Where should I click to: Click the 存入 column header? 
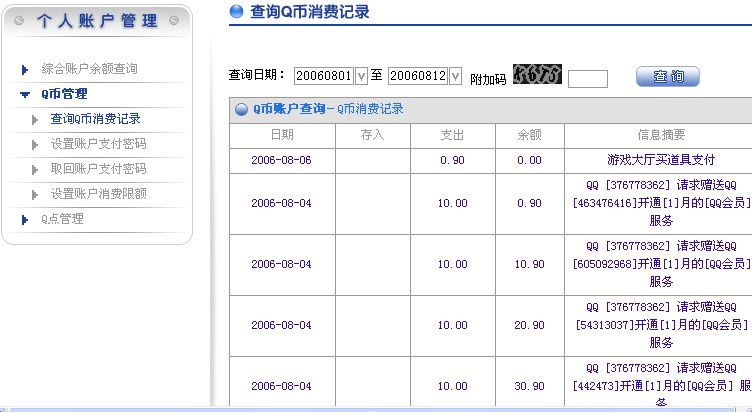point(373,135)
